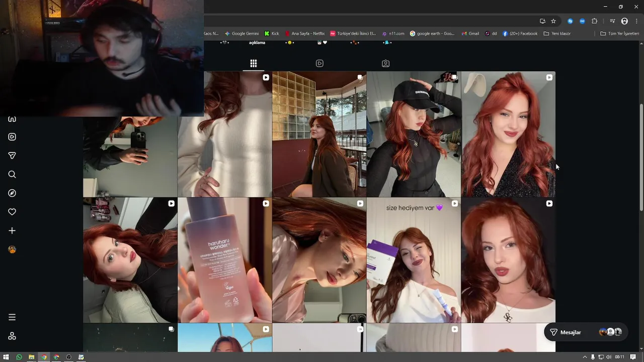The image size is (644, 362).
Task: Open File Explorer from the taskbar
Action: 31,357
